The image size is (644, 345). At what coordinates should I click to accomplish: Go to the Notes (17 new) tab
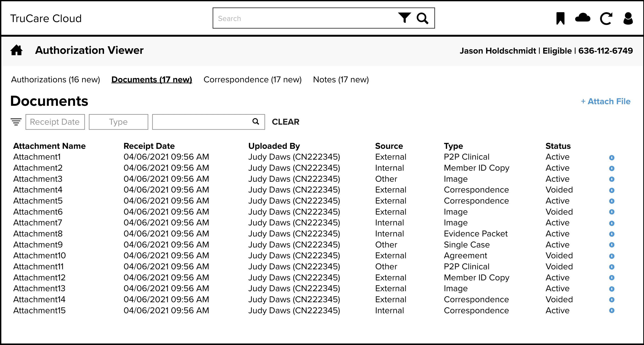(341, 79)
